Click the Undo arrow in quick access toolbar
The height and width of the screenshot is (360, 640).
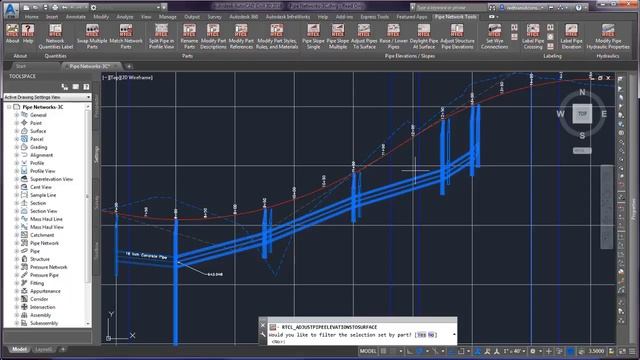(x=65, y=7)
